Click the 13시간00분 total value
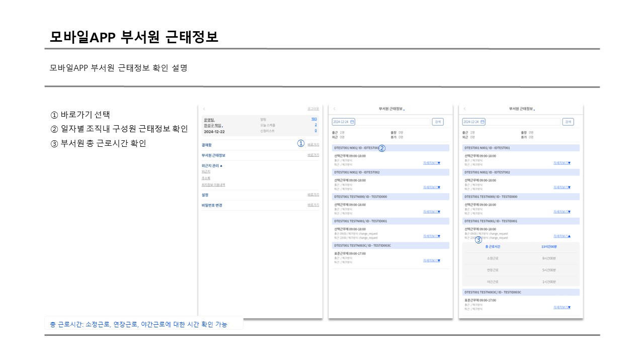The image size is (644, 362). pyautogui.click(x=549, y=247)
